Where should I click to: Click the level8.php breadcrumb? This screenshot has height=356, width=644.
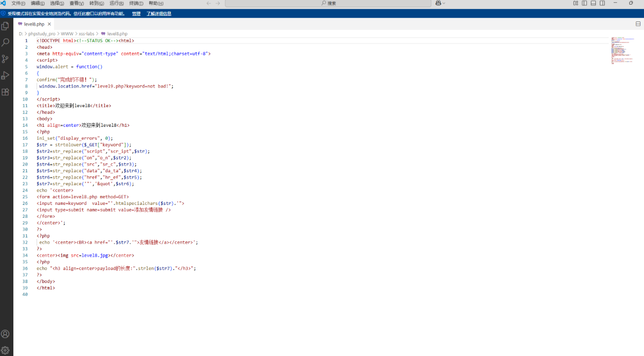(x=117, y=33)
